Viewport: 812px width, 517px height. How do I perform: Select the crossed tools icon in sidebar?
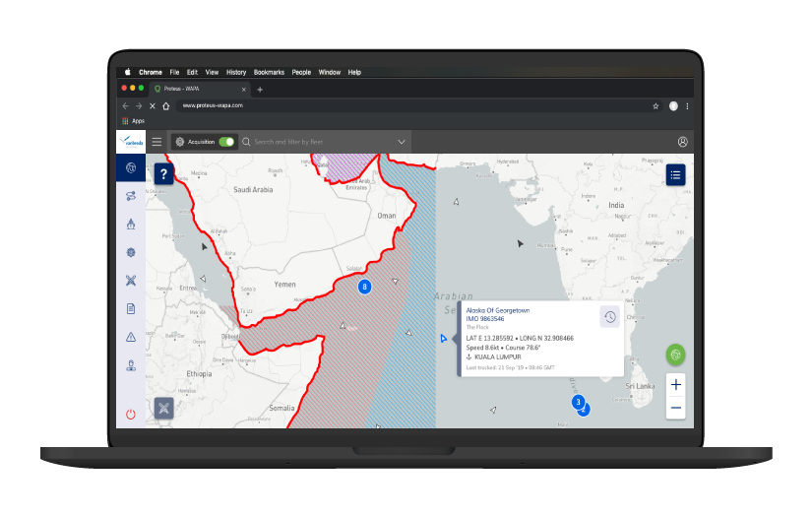[x=131, y=281]
